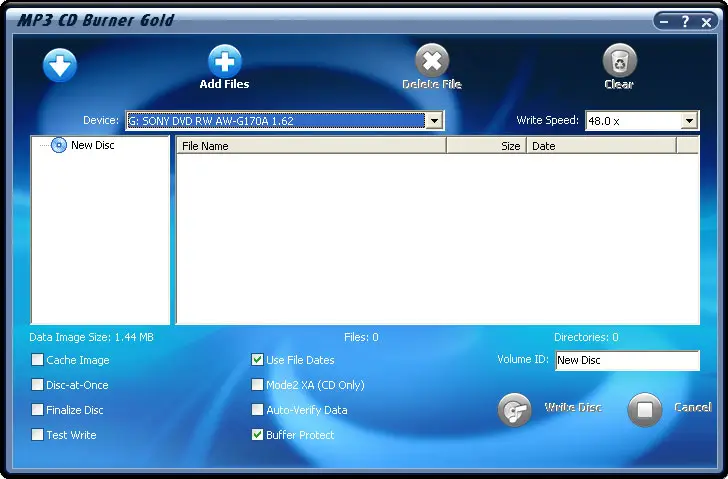728x479 pixels.
Task: Click the Clear recycle bin icon
Action: 620,60
